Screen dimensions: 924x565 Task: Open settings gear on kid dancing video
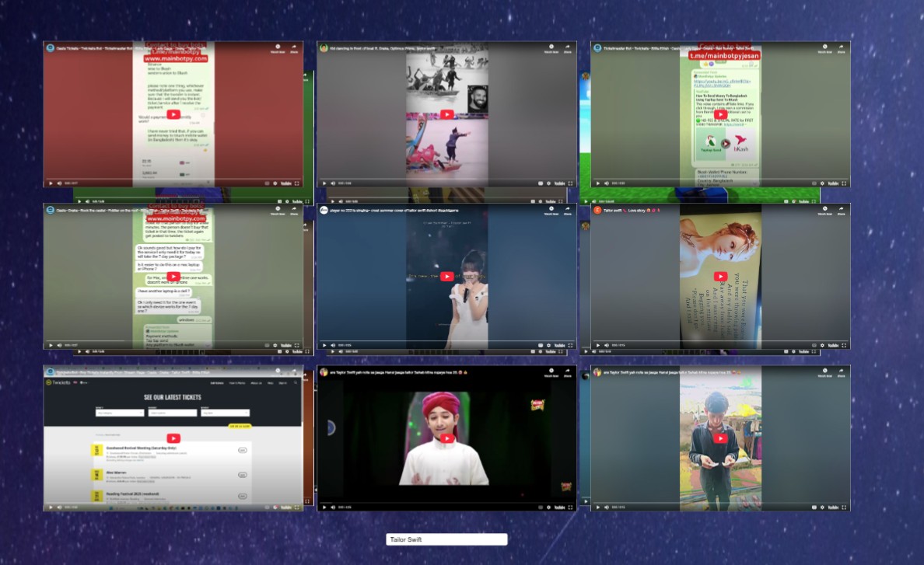(548, 183)
